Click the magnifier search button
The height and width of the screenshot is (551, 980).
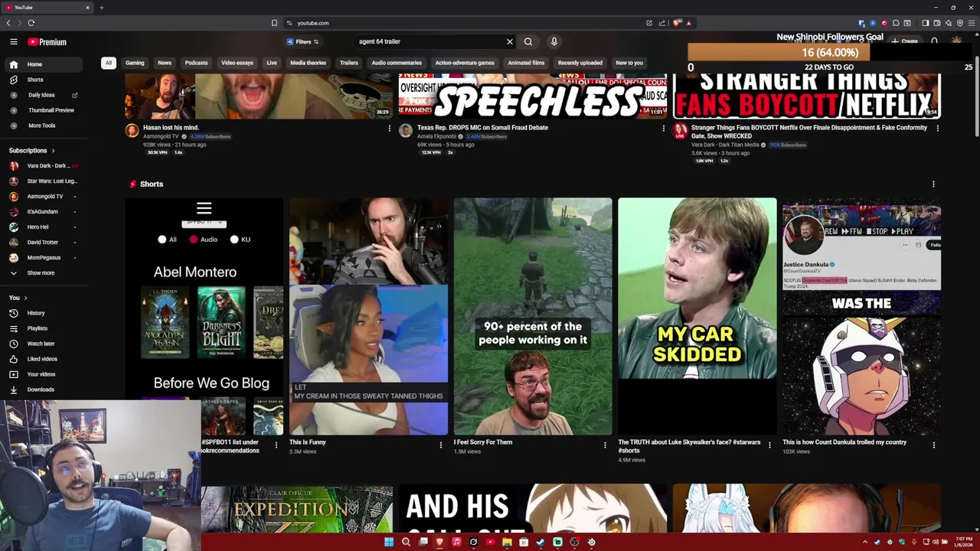point(528,42)
